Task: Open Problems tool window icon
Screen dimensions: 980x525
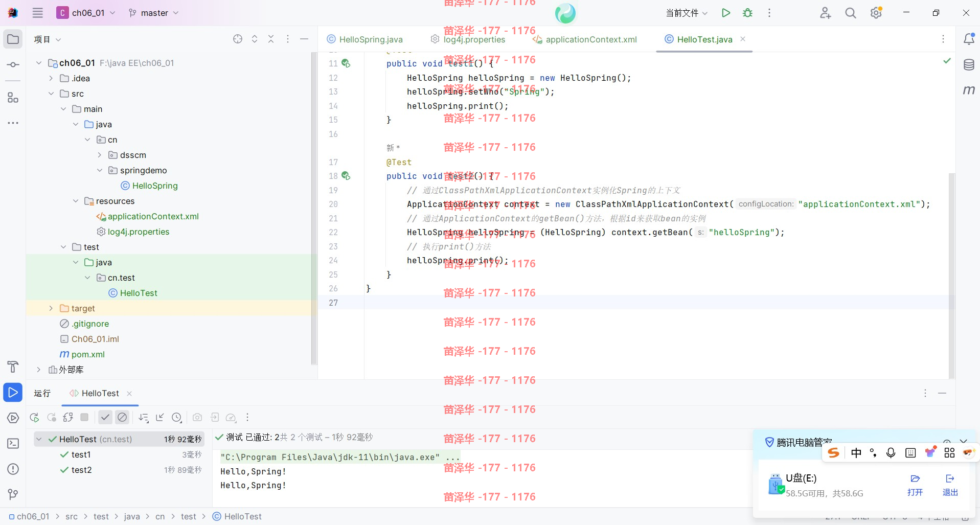Action: click(x=13, y=469)
